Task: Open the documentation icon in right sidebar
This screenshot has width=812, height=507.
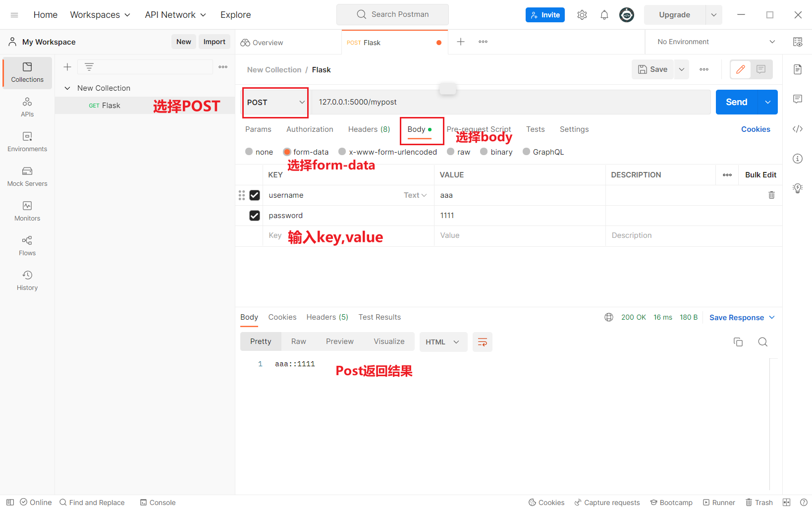Action: 798,69
